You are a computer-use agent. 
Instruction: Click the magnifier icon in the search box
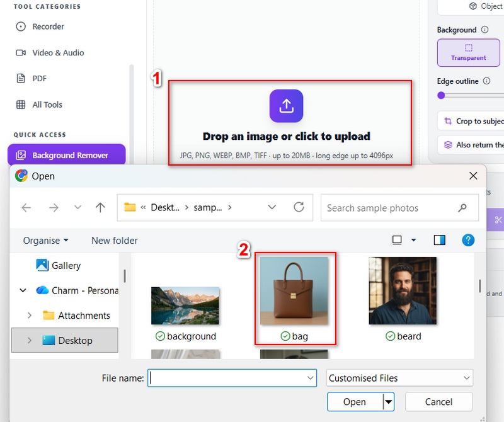pos(462,208)
